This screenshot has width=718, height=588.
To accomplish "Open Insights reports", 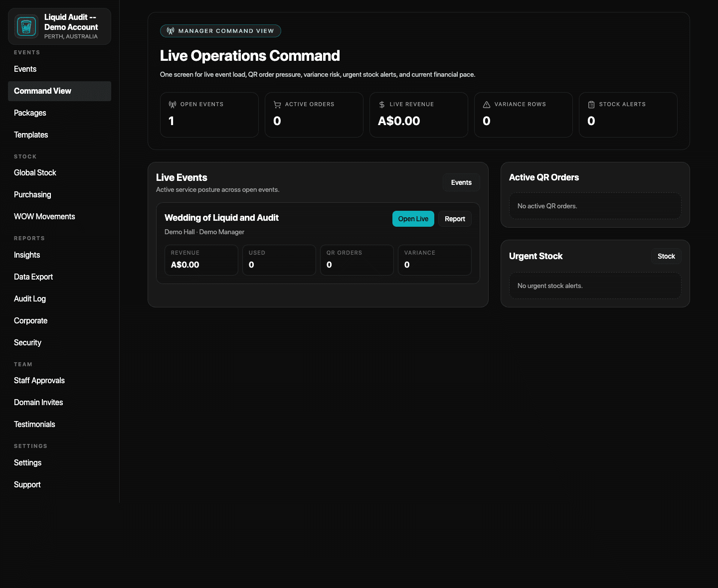I will pyautogui.click(x=59, y=255).
